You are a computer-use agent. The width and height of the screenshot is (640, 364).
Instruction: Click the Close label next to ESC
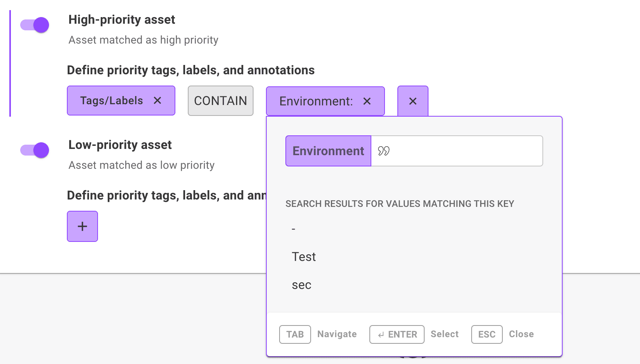coord(521,334)
